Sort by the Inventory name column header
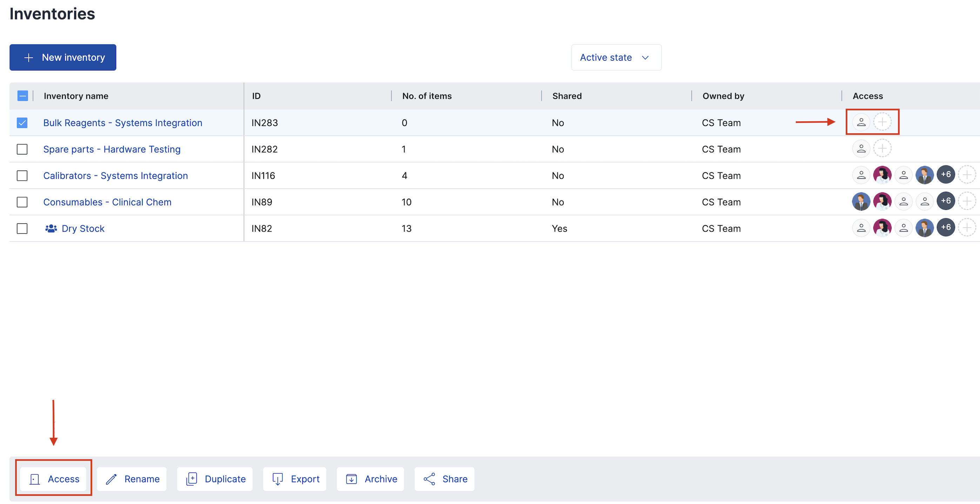 [x=76, y=96]
